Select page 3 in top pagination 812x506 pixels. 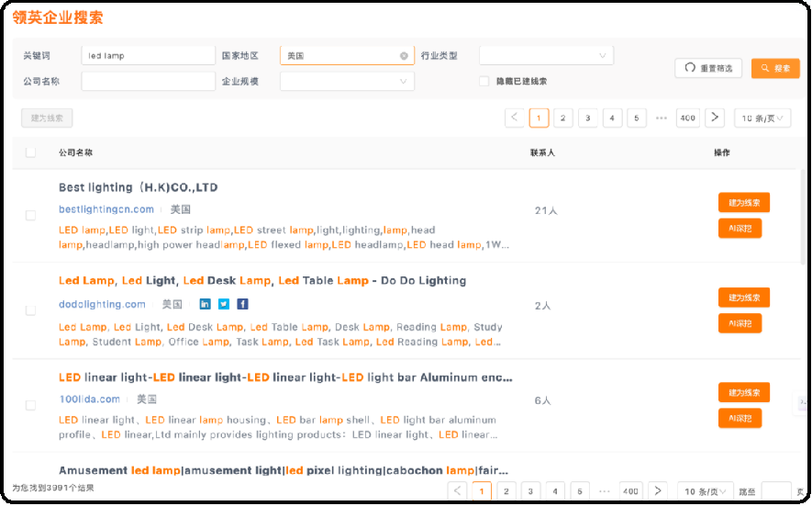[x=588, y=118]
